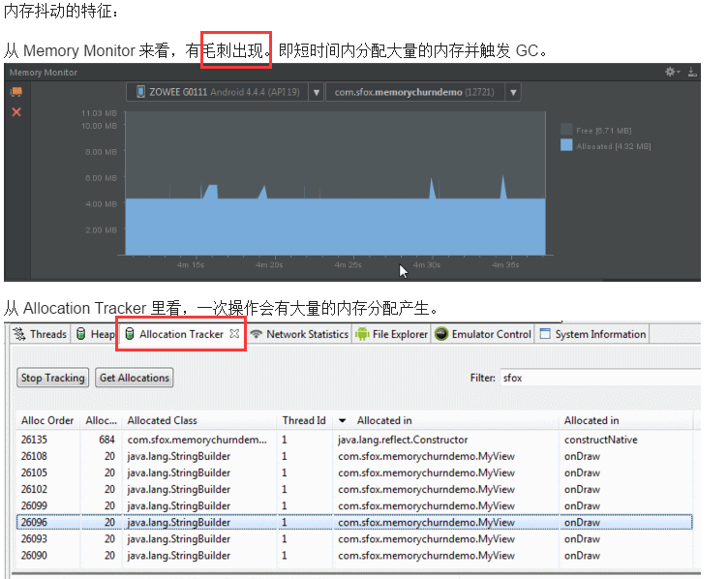Close the Allocation Tracker tab using its X
The width and height of the screenshot is (728, 579).
pyautogui.click(x=234, y=334)
